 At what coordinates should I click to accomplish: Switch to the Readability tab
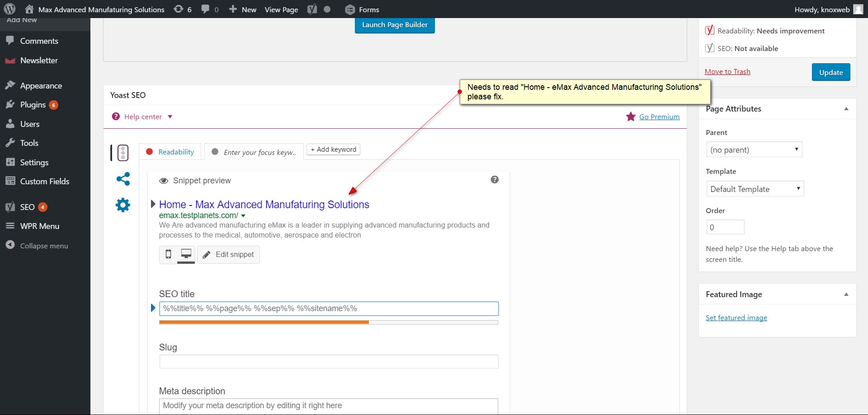[171, 152]
